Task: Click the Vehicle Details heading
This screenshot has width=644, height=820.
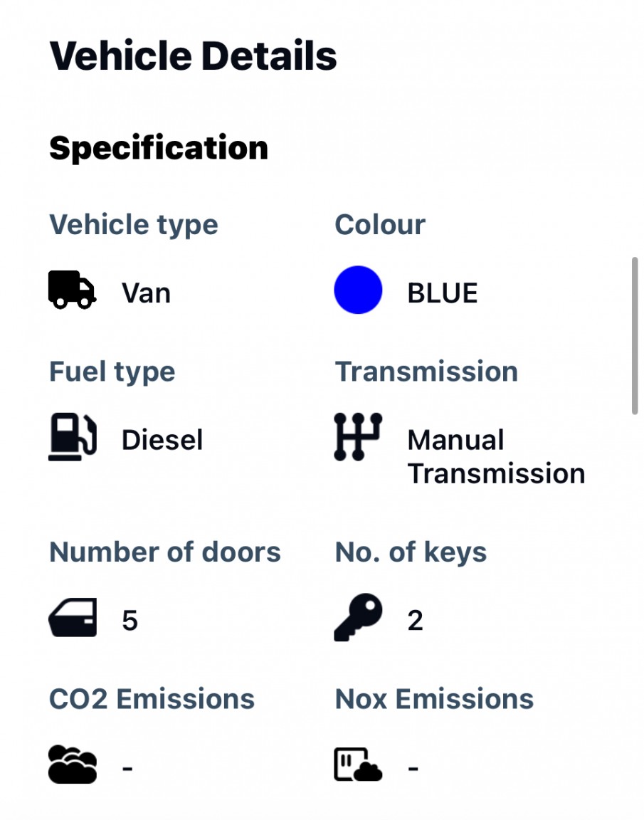Action: pyautogui.click(x=193, y=56)
